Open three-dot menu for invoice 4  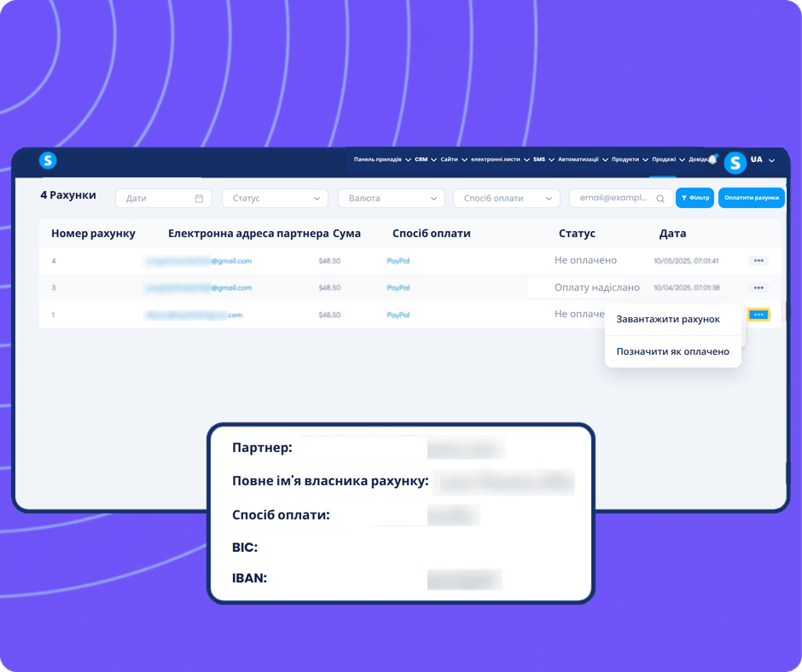[758, 261]
